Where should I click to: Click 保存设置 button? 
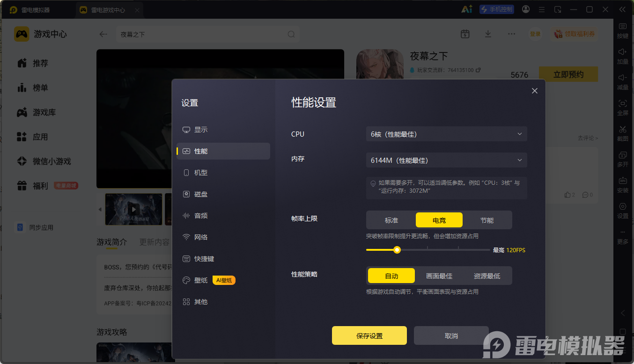click(369, 335)
